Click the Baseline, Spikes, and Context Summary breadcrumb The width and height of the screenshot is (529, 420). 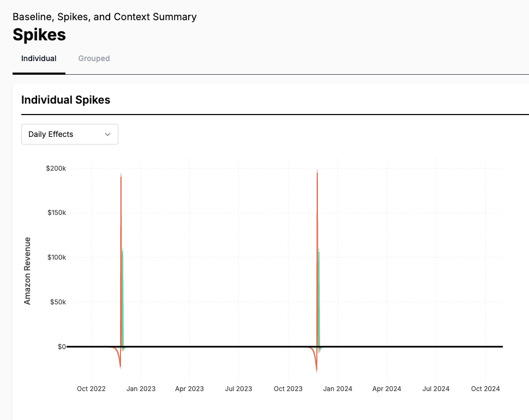[x=105, y=17]
